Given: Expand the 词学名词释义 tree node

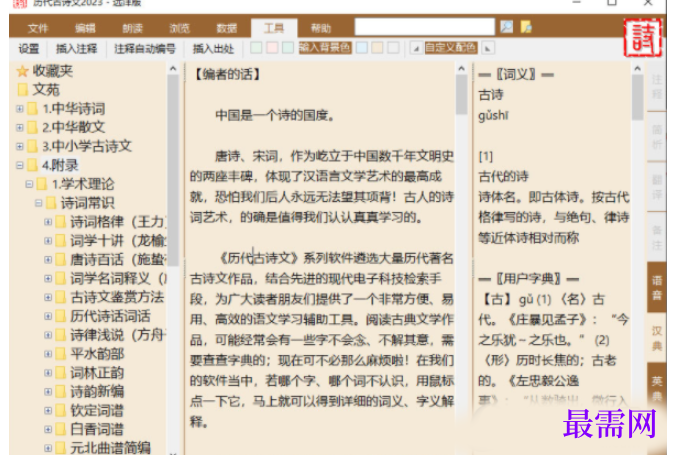Looking at the screenshot, I should coord(48,279).
